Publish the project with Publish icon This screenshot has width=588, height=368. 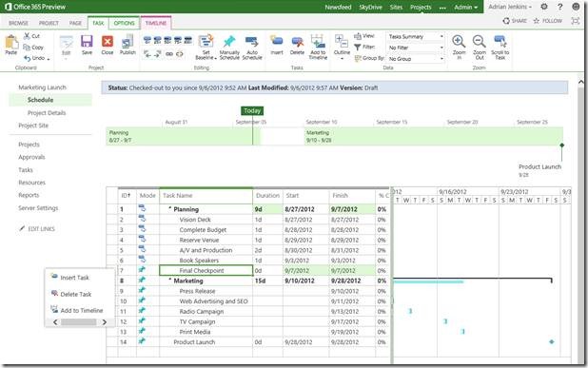[x=127, y=42]
